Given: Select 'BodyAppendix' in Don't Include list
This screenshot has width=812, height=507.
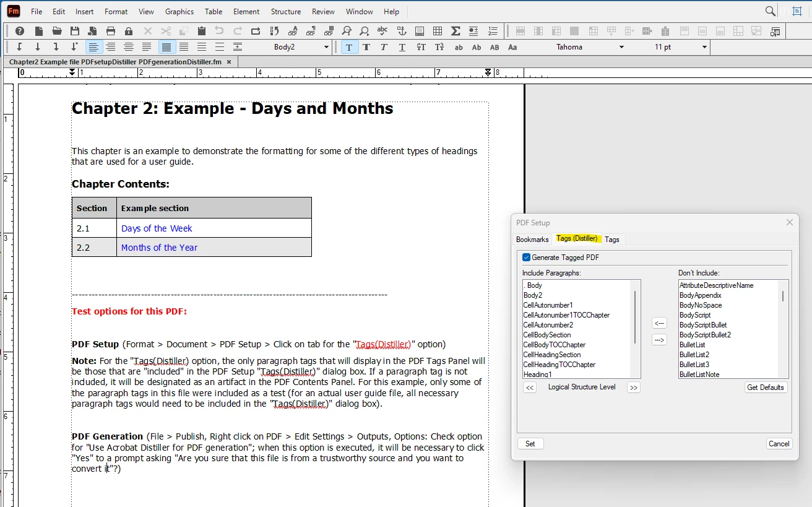Looking at the screenshot, I should 701,295.
